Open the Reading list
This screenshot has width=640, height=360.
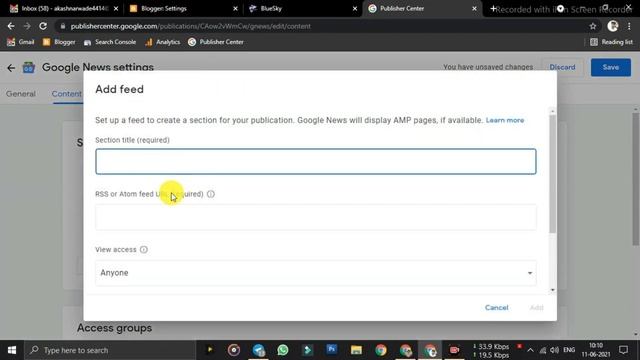(611, 42)
